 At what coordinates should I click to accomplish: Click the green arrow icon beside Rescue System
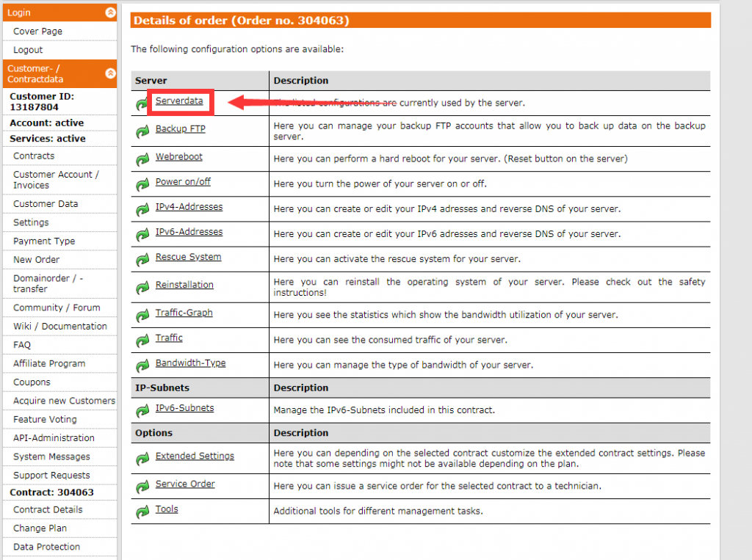pos(142,259)
